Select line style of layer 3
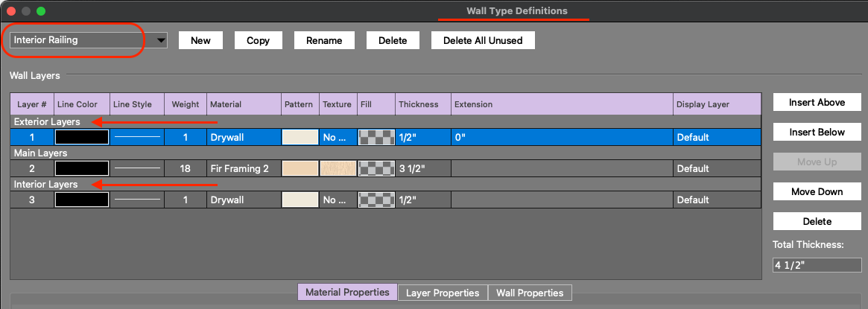 [x=137, y=200]
